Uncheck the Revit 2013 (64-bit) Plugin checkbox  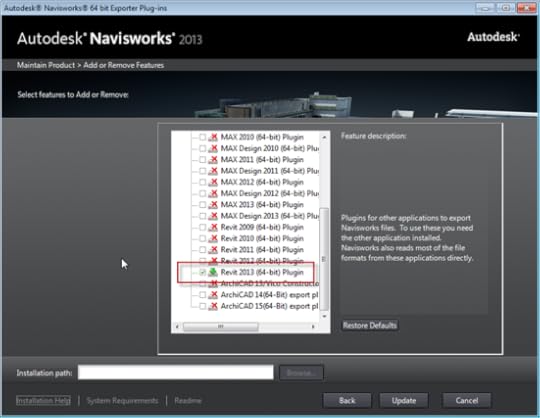pos(202,273)
